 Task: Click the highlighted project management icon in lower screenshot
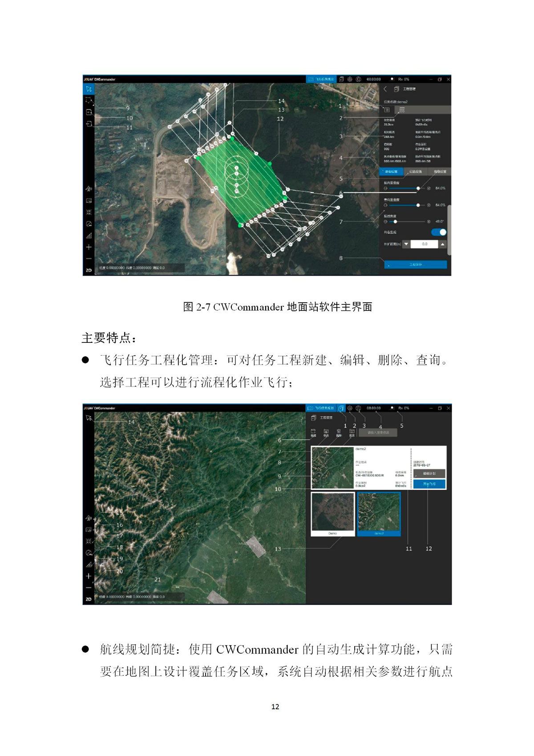point(341,408)
